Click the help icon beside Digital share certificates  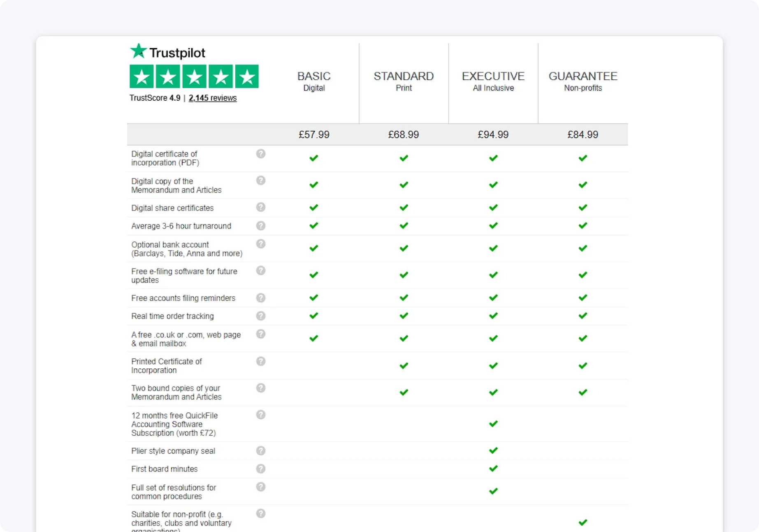click(261, 207)
